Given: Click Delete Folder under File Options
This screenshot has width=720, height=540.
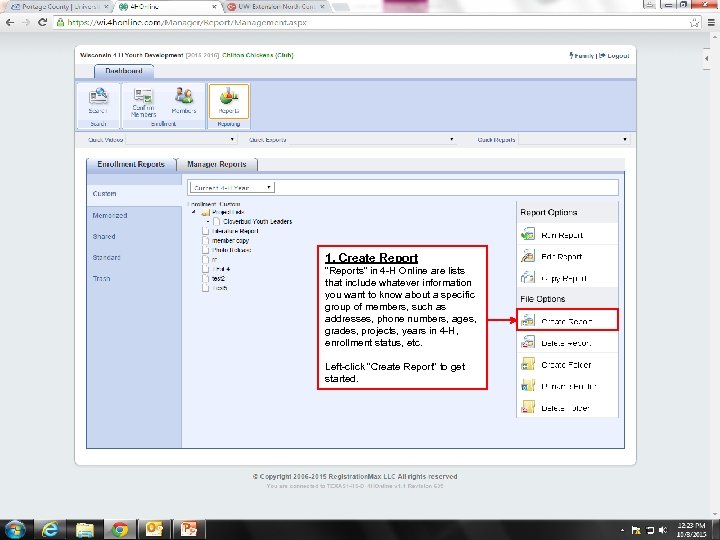Looking at the screenshot, I should pos(567,408).
